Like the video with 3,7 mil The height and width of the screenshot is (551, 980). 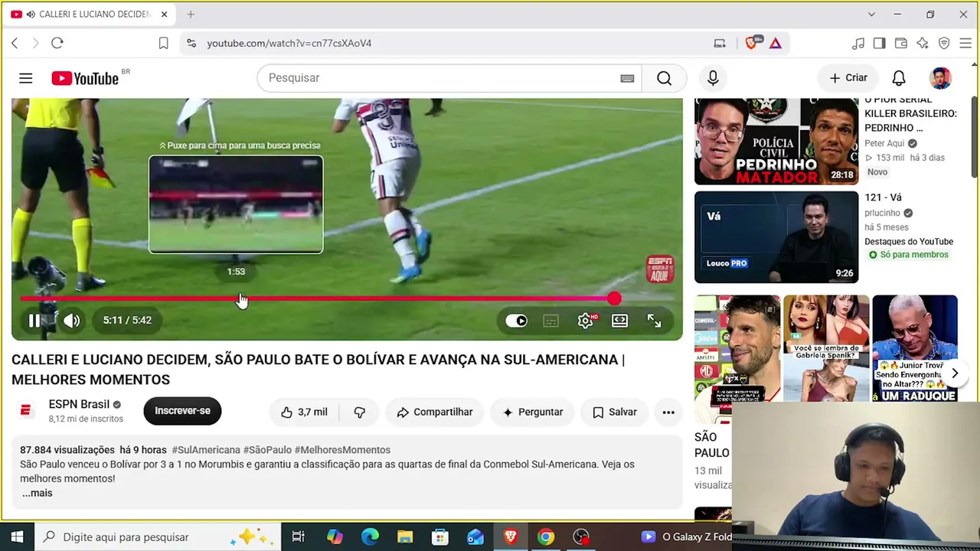point(304,412)
